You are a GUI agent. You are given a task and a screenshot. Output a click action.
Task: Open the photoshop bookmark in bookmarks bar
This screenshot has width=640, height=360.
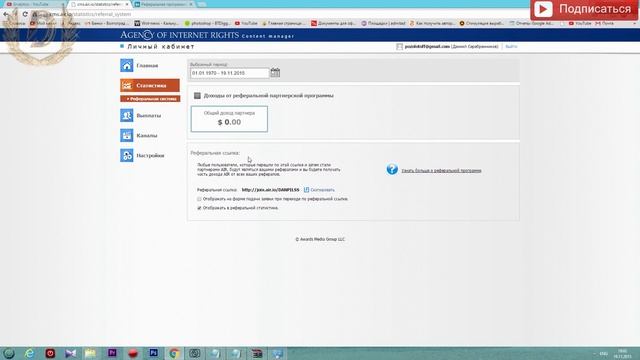coord(207,24)
